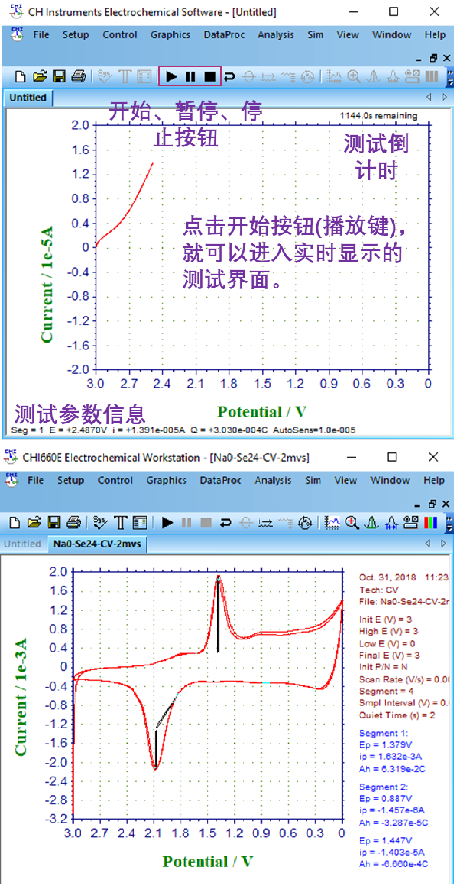
Task: Open File menu in CHI660E window
Action: click(36, 480)
